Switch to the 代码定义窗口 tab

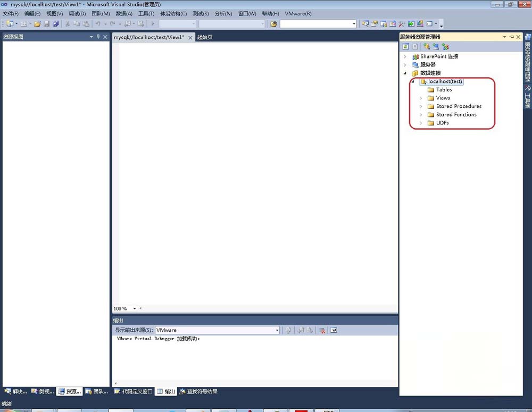[x=134, y=391]
